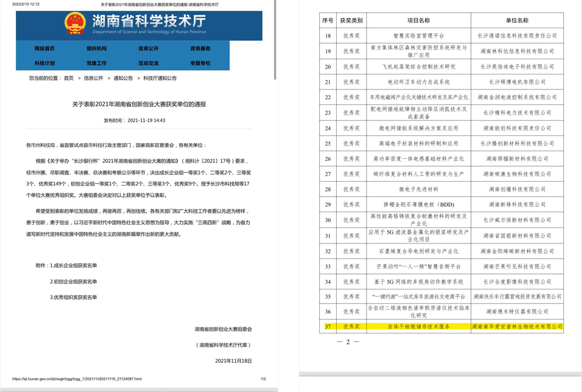Open the 网站首页 navigation item
Image resolution: width=582 pixels, height=392 pixels.
45,49
